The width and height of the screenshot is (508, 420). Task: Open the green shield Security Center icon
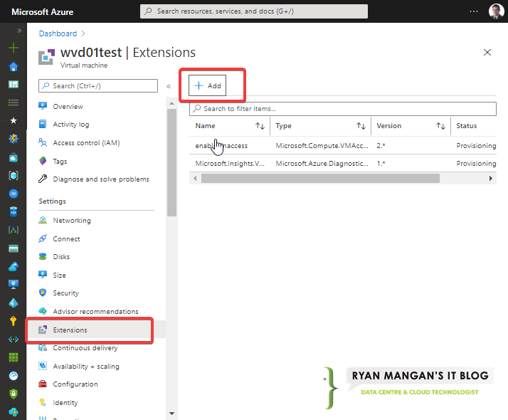tap(14, 394)
